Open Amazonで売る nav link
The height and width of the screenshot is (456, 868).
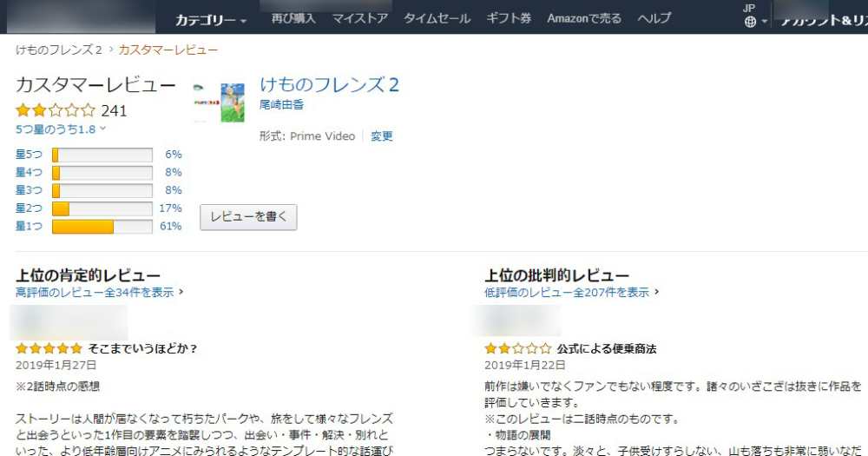point(584,18)
